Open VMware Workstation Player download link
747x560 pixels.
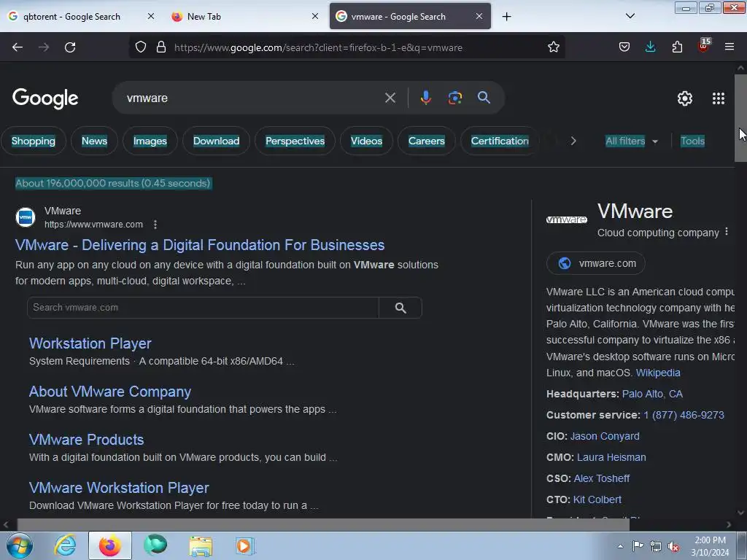coord(119,488)
